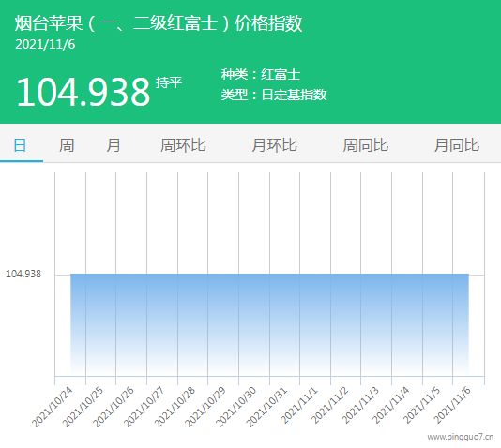
Task: Click the 烟台苹果价格指数 title
Action: pos(159,23)
